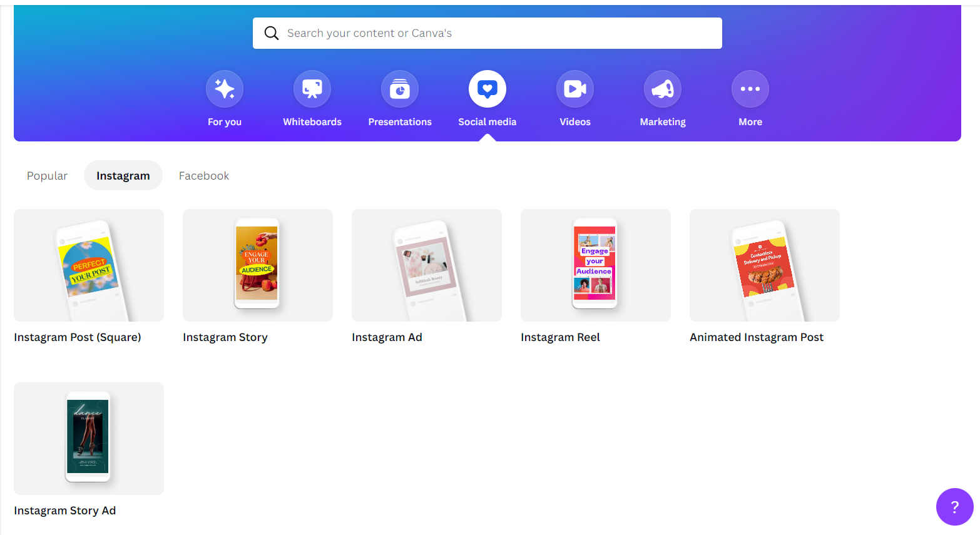Click the Instagram Post (Square) label

tap(78, 337)
